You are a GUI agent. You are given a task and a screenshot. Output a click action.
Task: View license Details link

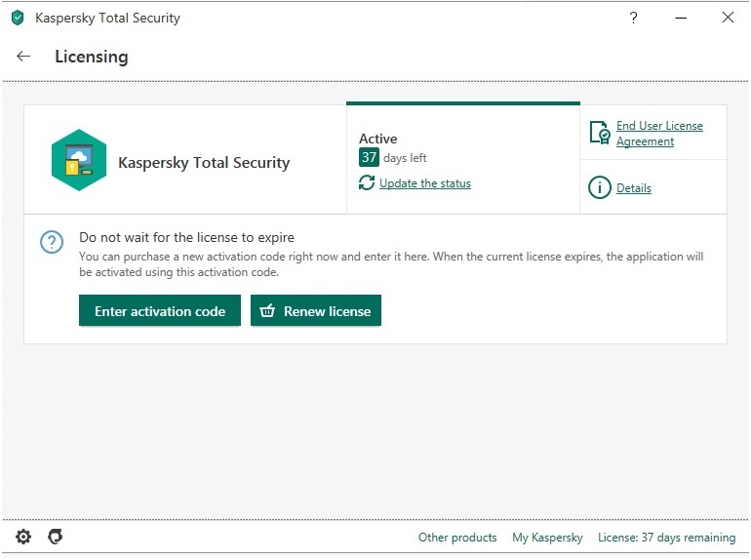[634, 188]
